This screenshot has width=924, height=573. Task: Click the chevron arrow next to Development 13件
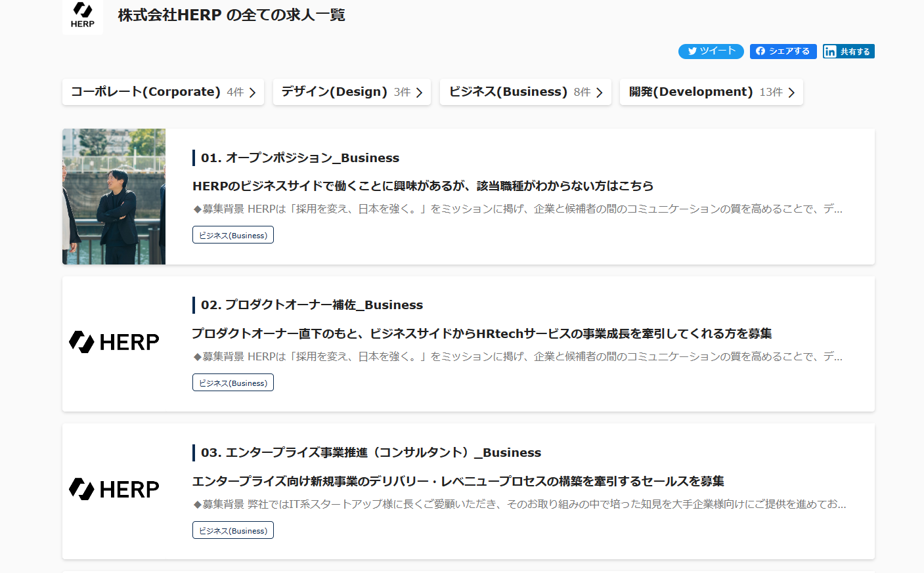click(x=791, y=93)
